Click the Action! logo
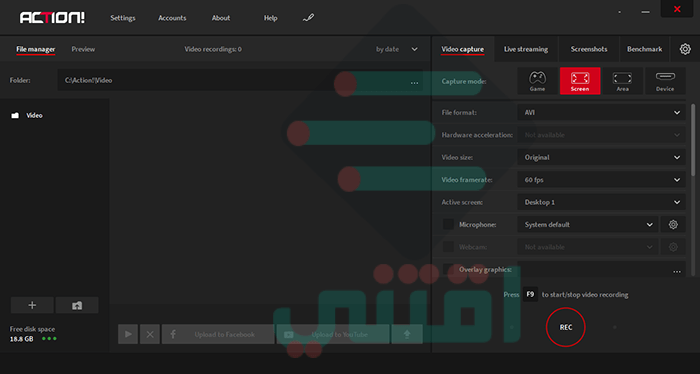Image resolution: width=700 pixels, height=374 pixels. 52,18
